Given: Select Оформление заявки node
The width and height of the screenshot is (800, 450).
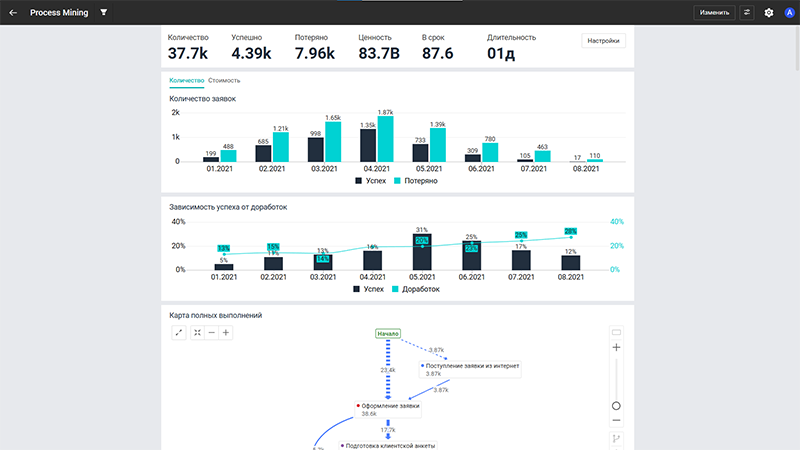Looking at the screenshot, I should pos(388,410).
